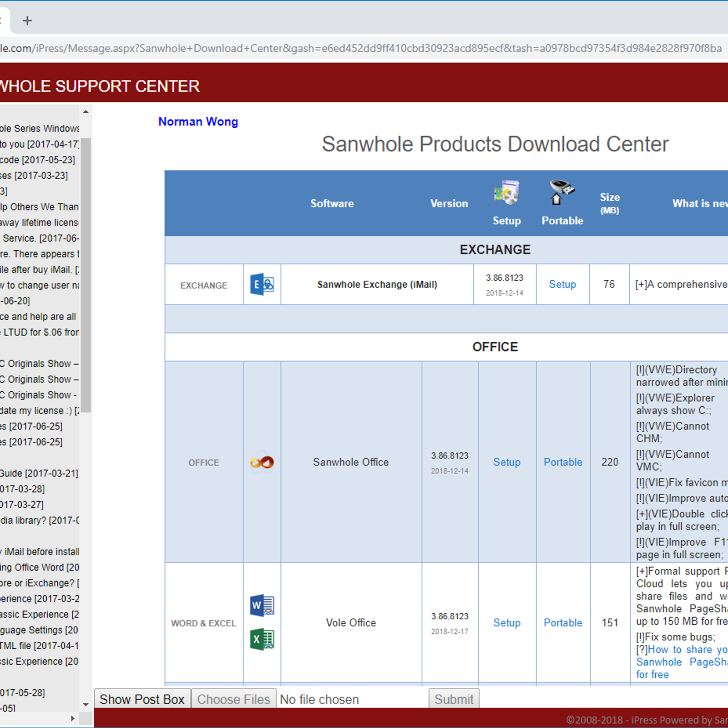Click the Submit button
The width and height of the screenshot is (728, 728).
tap(454, 699)
